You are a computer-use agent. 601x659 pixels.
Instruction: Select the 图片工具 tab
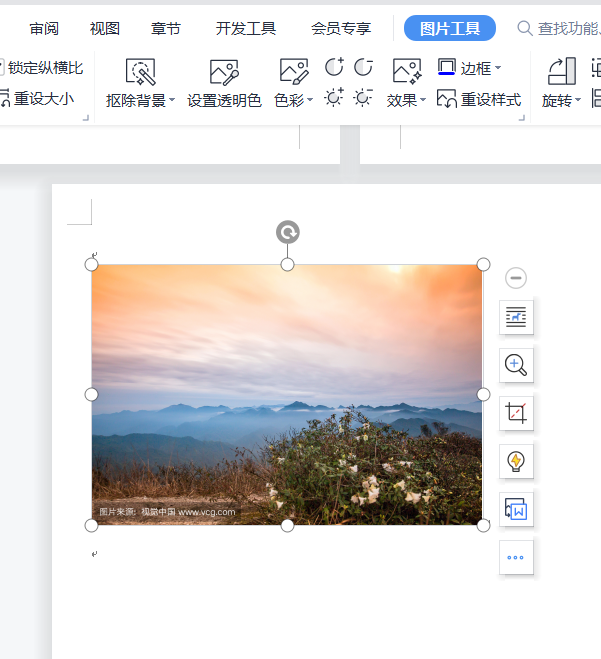coord(450,28)
